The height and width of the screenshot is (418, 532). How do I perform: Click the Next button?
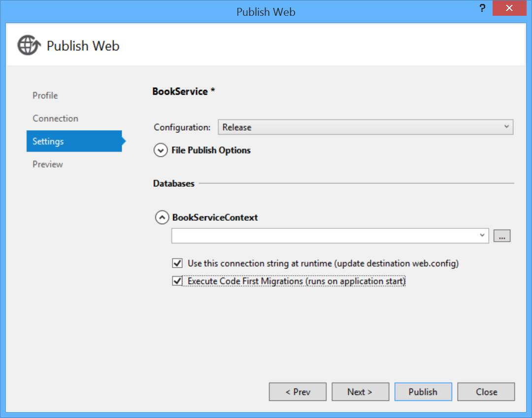pyautogui.click(x=360, y=391)
